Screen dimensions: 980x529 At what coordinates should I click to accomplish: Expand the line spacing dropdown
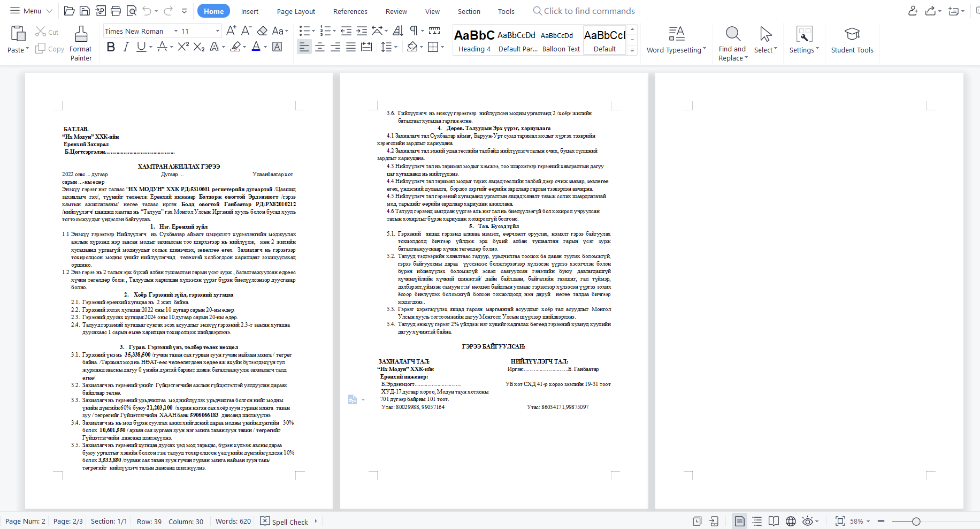396,47
